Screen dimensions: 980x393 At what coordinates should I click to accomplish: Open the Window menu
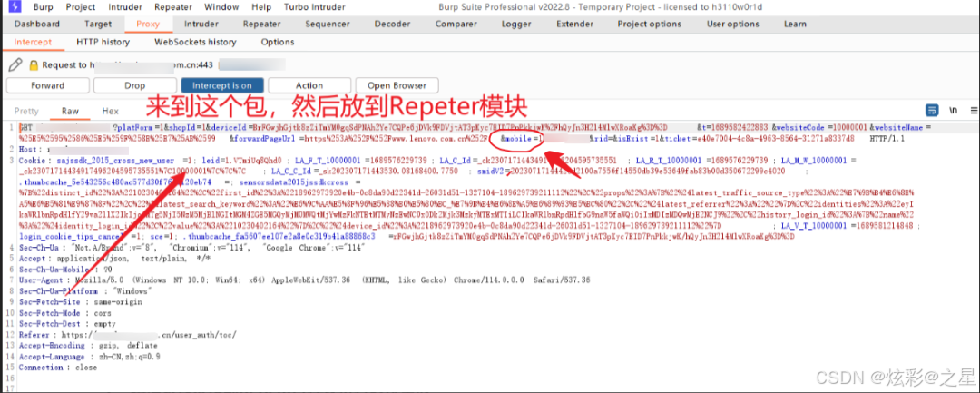click(221, 7)
